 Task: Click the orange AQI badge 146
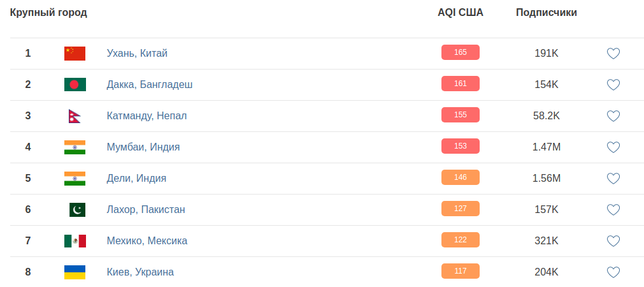click(460, 177)
